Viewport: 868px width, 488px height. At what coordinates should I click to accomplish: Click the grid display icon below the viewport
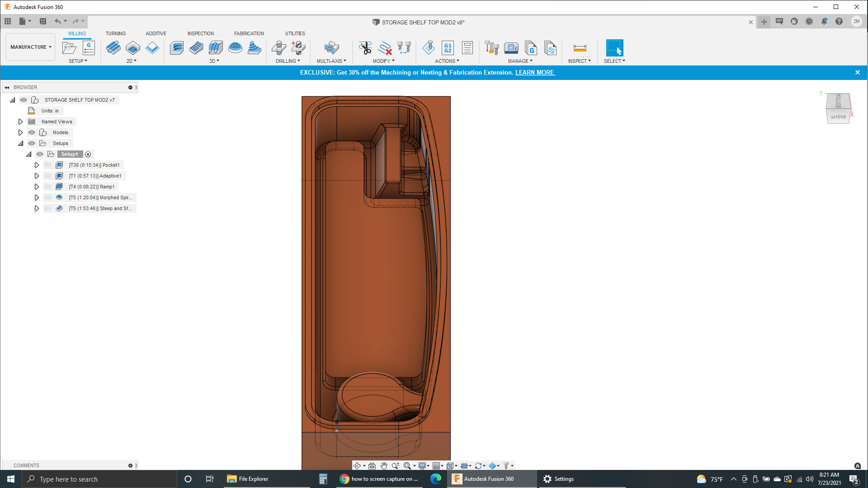click(437, 465)
